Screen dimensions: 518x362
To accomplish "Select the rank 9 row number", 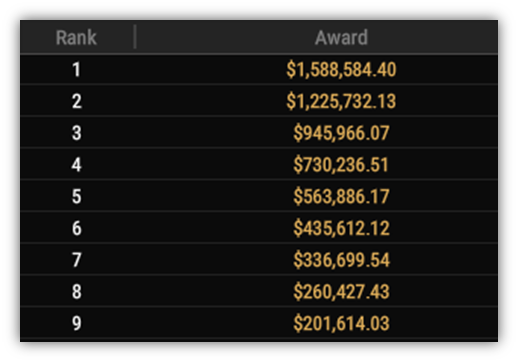I will coord(77,323).
